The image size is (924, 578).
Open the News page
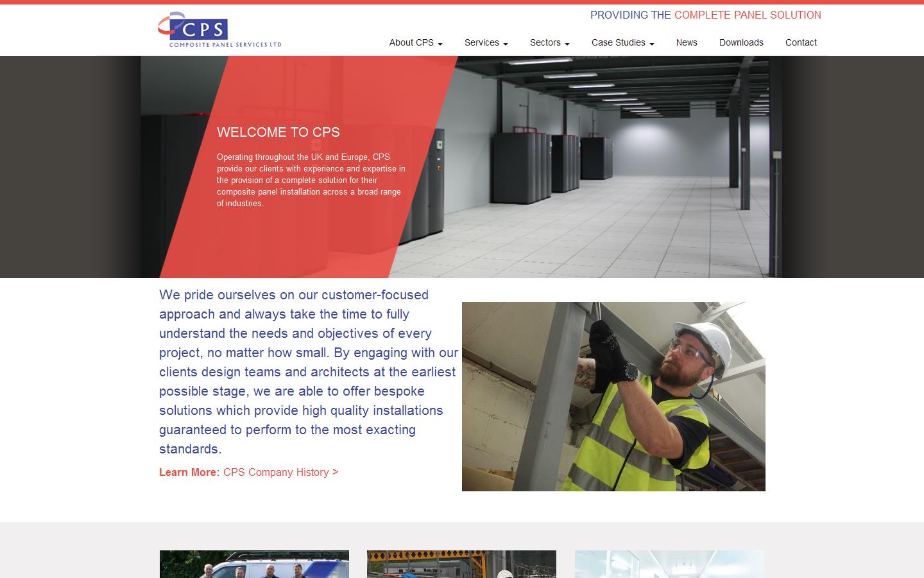[687, 42]
